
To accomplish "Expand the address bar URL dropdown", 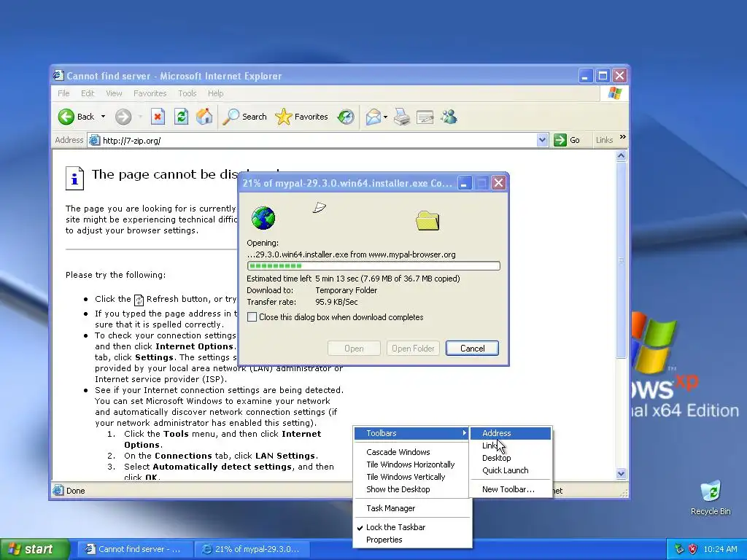I will point(542,140).
